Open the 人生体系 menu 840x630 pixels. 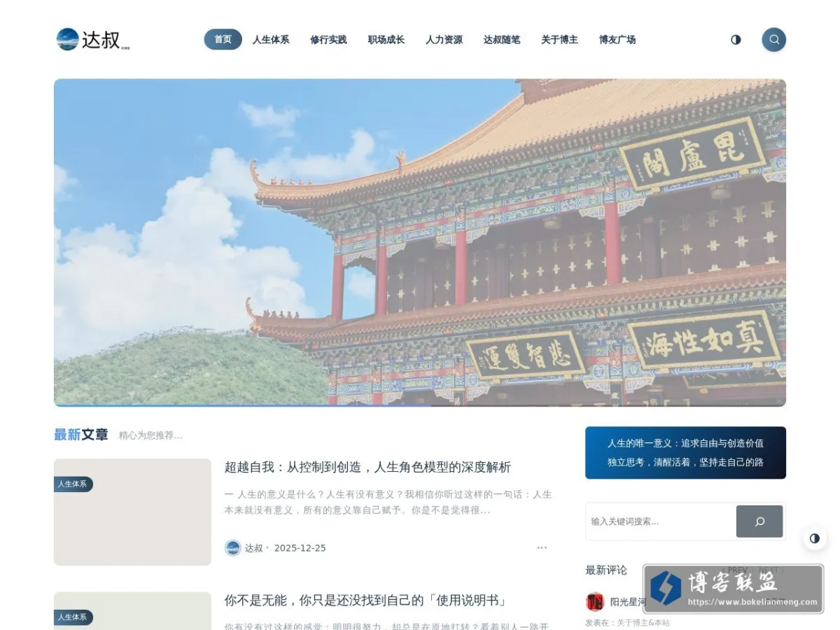pyautogui.click(x=271, y=40)
